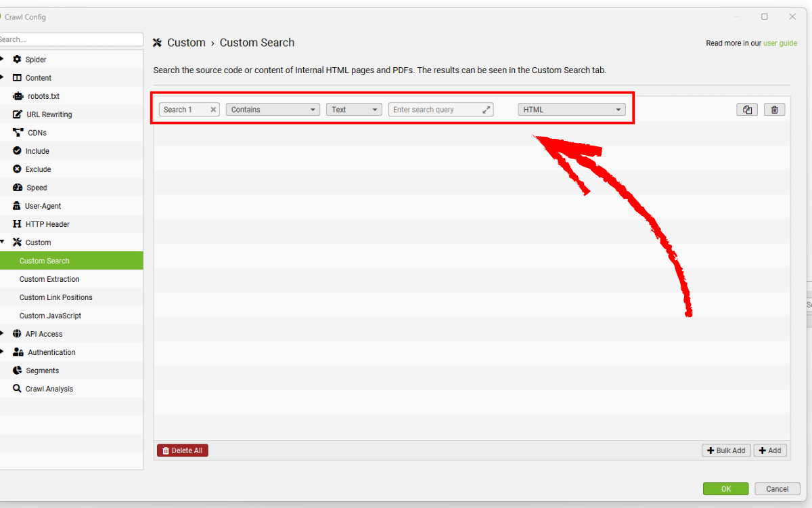Open Custom JavaScript settings
812x508 pixels.
pyautogui.click(x=50, y=316)
